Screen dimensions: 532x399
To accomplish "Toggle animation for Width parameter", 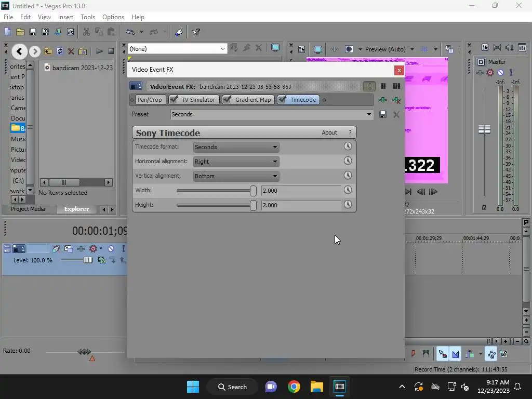I will point(348,190).
